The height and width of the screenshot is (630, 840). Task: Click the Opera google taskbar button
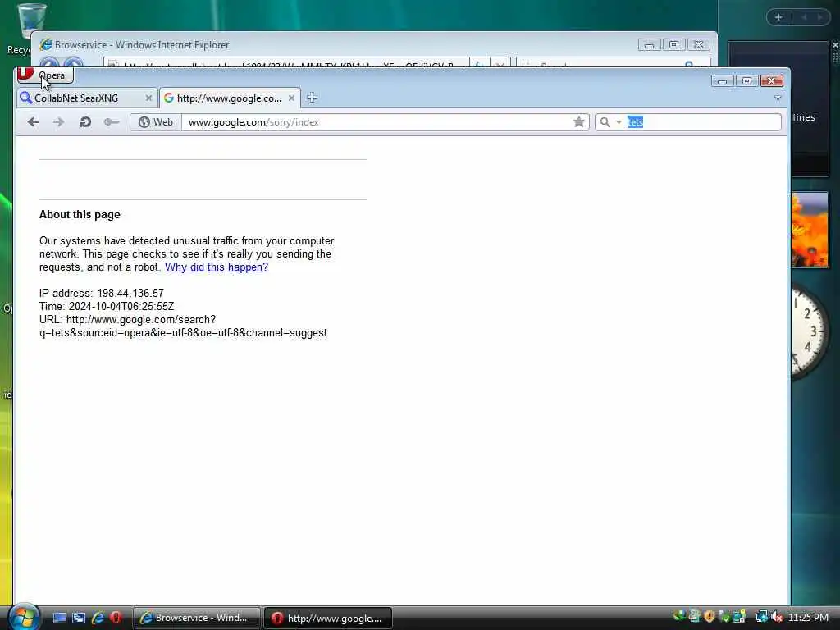[328, 618]
